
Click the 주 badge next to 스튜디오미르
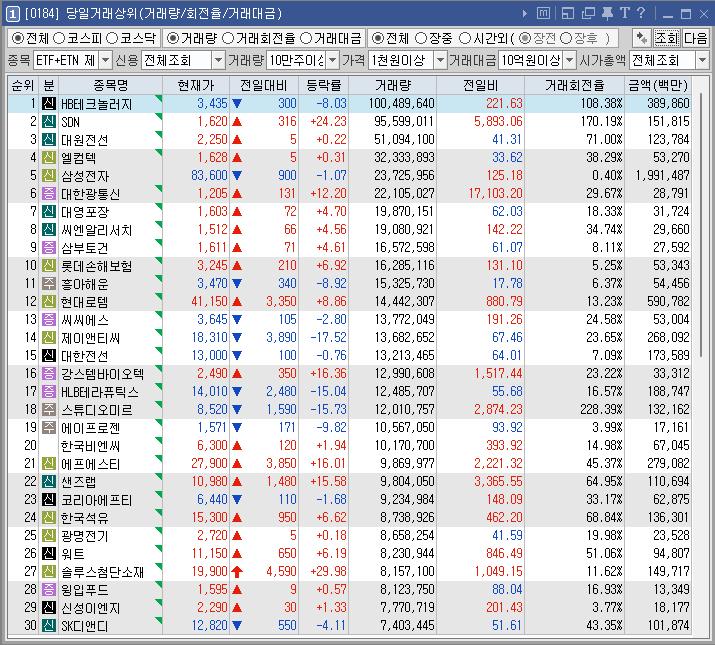[49, 409]
